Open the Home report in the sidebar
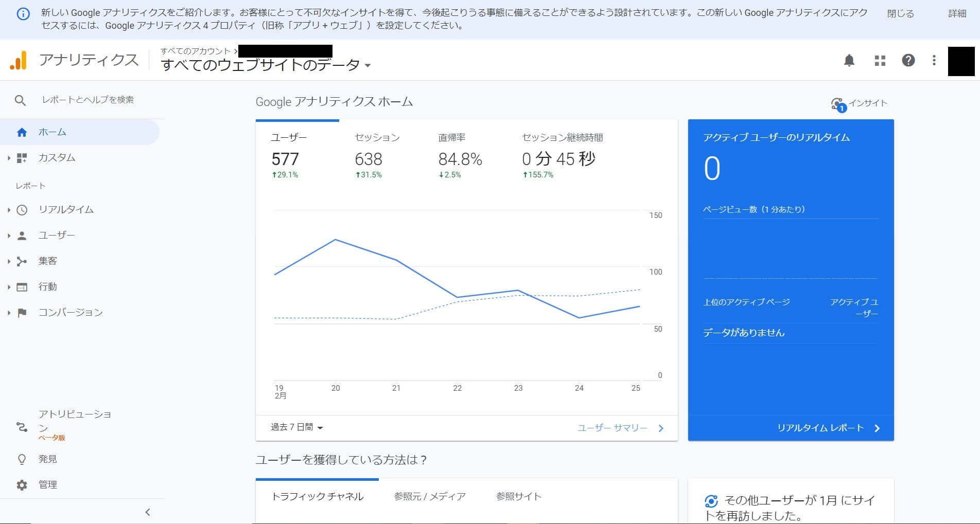The width and height of the screenshot is (980, 524). [x=51, y=132]
